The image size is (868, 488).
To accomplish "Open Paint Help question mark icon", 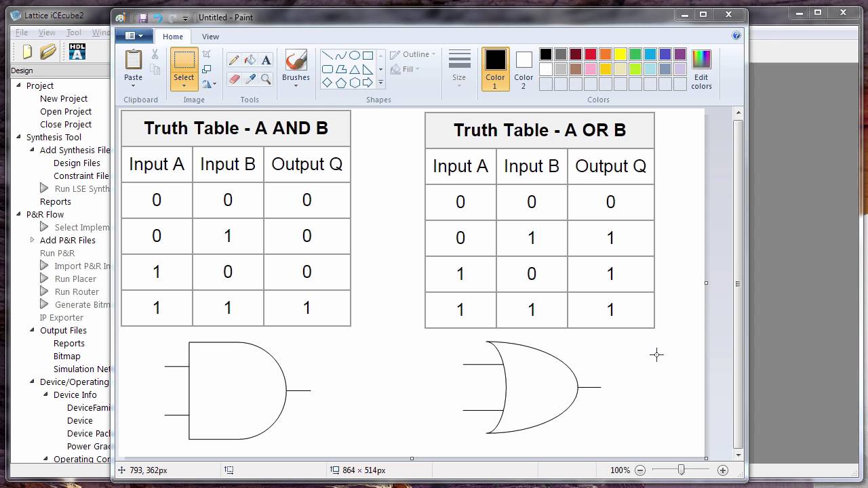I will pyautogui.click(x=736, y=36).
